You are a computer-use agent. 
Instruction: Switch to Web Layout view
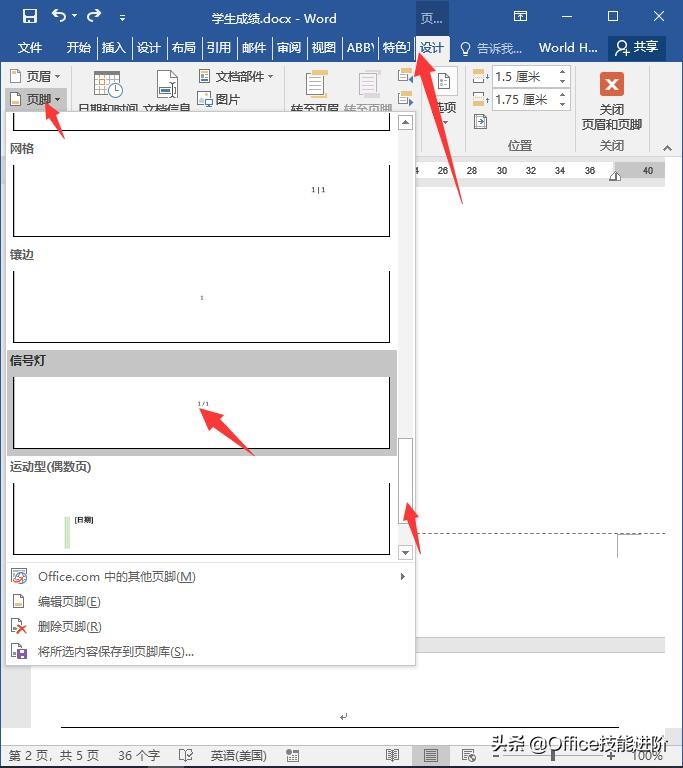pyautogui.click(x=469, y=755)
